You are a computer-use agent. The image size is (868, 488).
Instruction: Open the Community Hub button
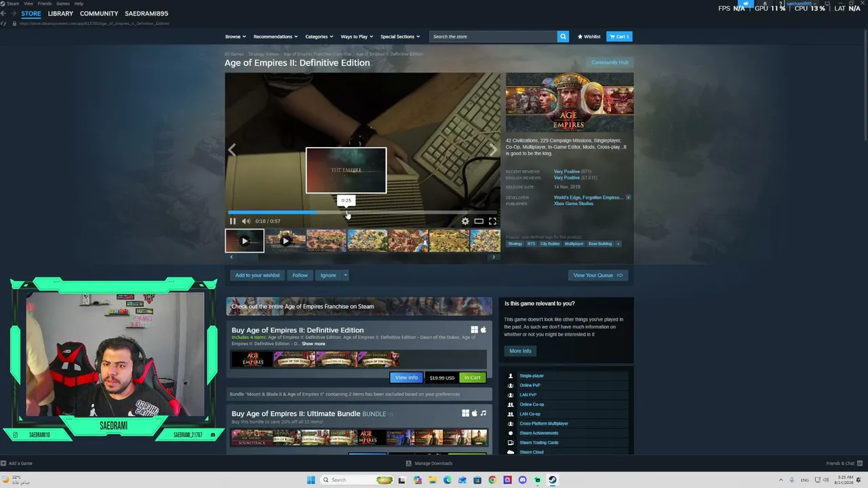610,62
